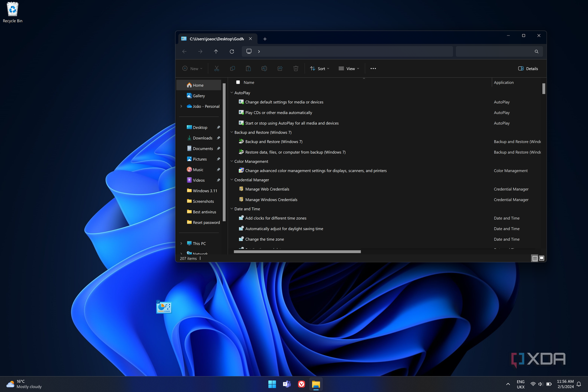Switch to details list view icon

535,258
